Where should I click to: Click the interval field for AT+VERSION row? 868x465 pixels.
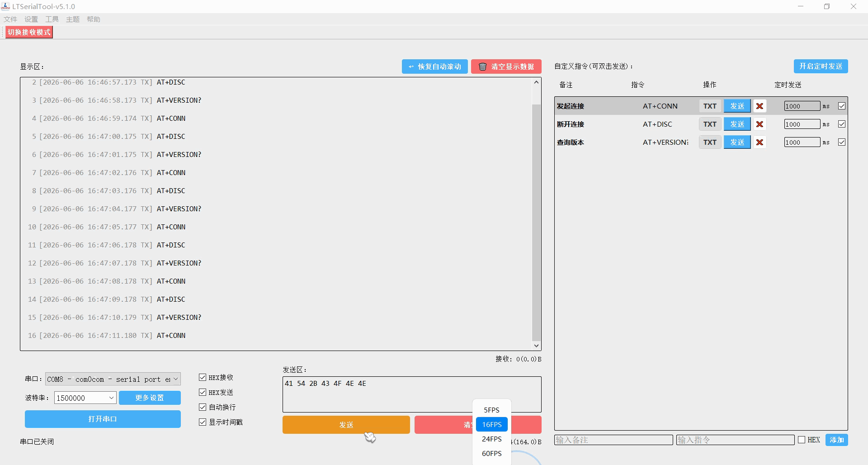point(802,142)
